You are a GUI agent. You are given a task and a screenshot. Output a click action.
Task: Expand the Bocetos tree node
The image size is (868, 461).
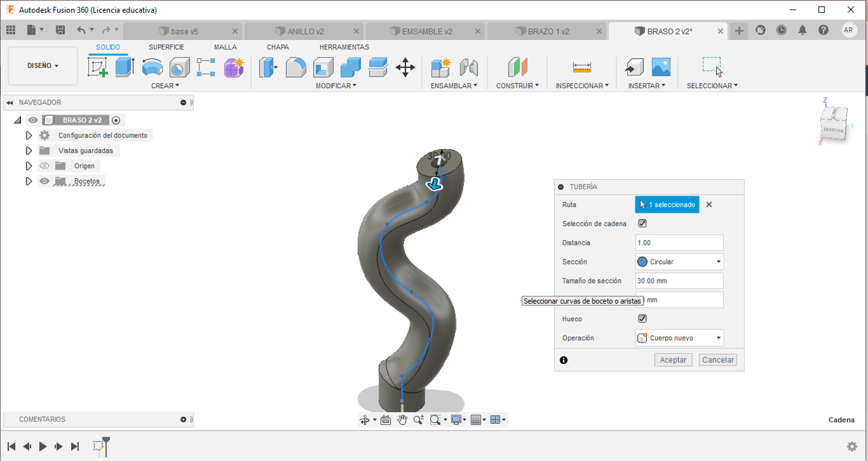coord(28,181)
